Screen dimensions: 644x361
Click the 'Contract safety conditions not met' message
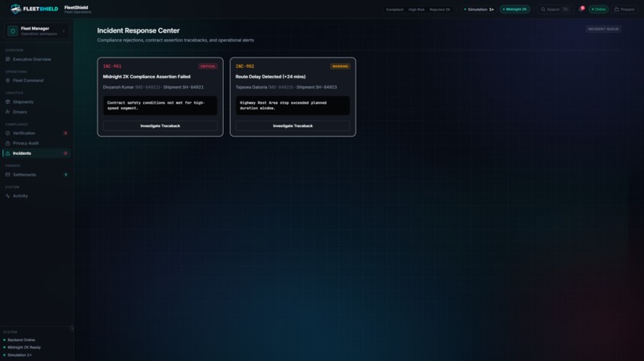point(160,105)
